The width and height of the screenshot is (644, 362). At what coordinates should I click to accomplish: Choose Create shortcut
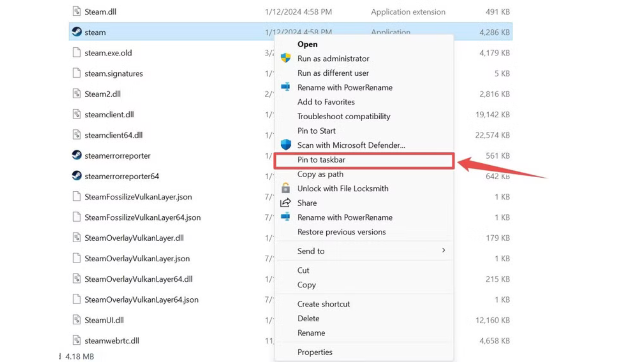point(323,304)
